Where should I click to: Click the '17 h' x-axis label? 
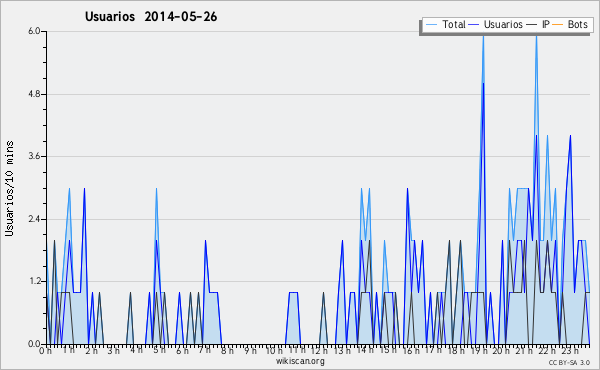[x=433, y=350]
